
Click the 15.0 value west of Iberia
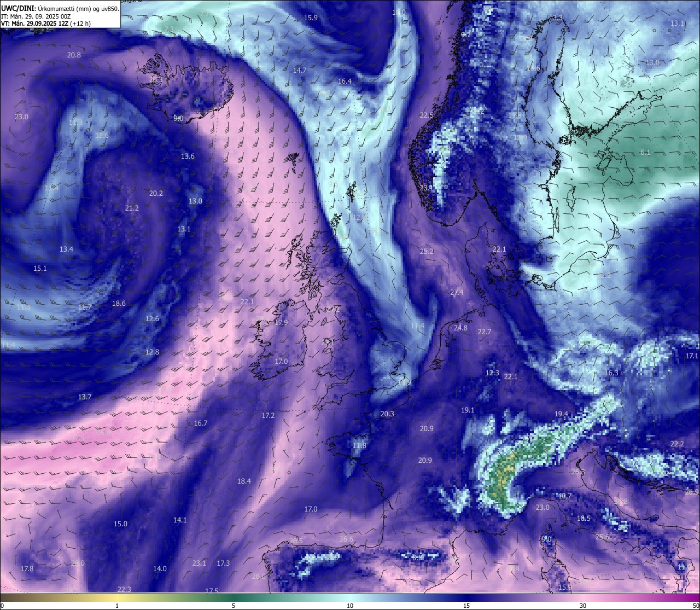click(x=120, y=524)
